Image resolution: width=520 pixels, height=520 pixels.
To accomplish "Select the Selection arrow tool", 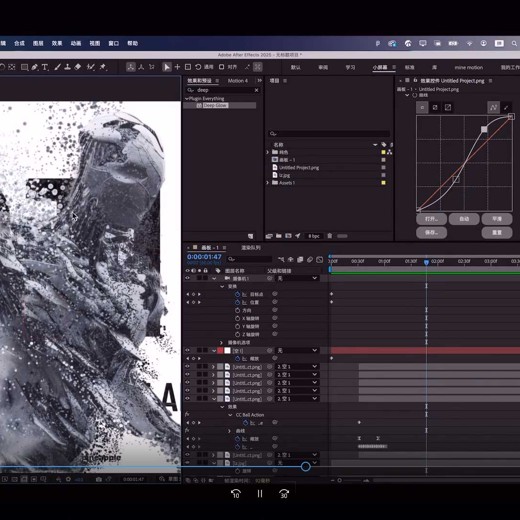I will pos(166,67).
